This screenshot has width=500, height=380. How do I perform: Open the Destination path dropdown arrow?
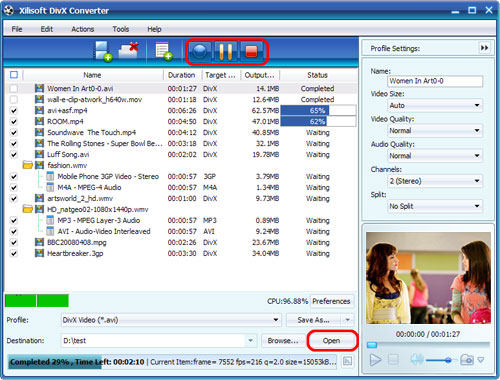[250, 341]
